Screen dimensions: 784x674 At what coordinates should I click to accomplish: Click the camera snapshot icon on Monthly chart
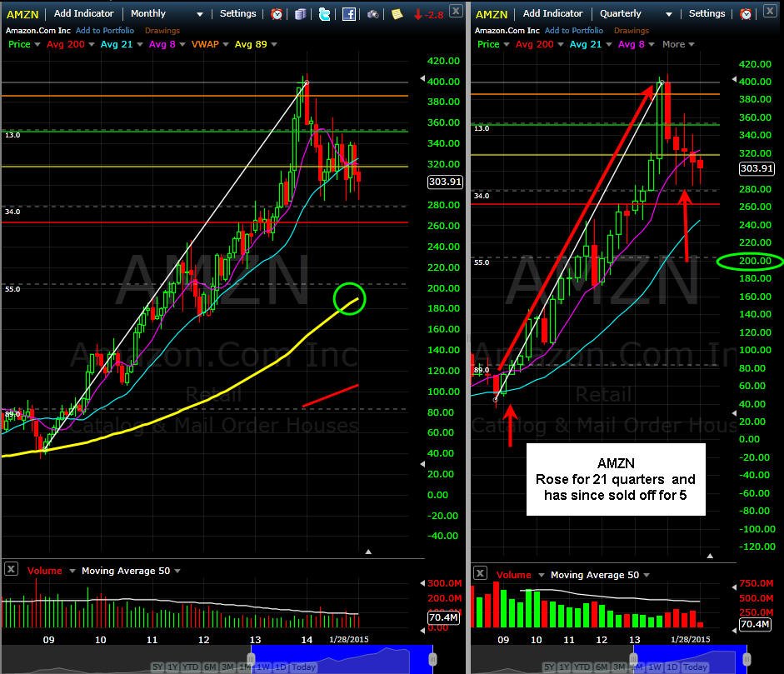click(373, 14)
